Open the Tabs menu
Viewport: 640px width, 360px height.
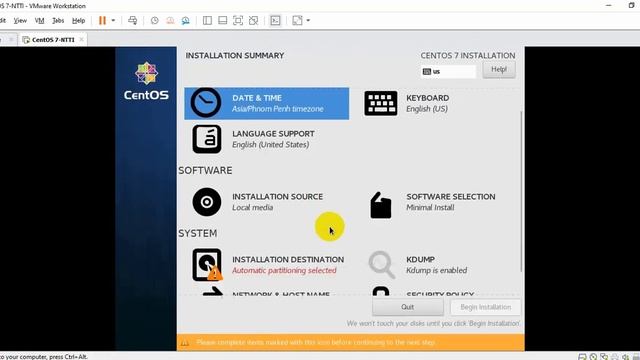(58, 20)
